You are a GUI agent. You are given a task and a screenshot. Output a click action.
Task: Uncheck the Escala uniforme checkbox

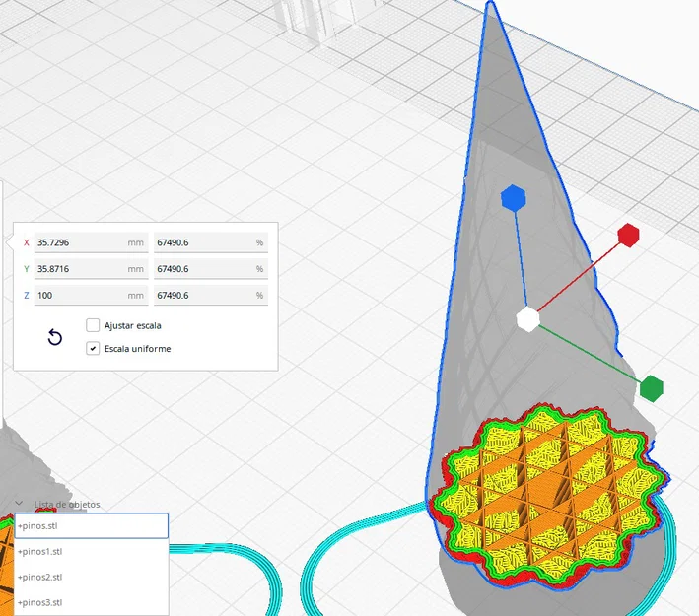pyautogui.click(x=93, y=349)
